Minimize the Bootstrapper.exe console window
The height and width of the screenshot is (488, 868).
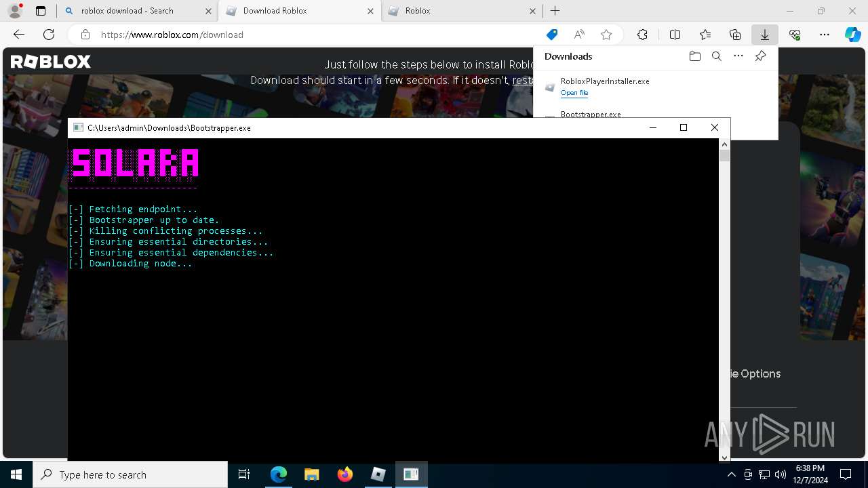click(653, 127)
